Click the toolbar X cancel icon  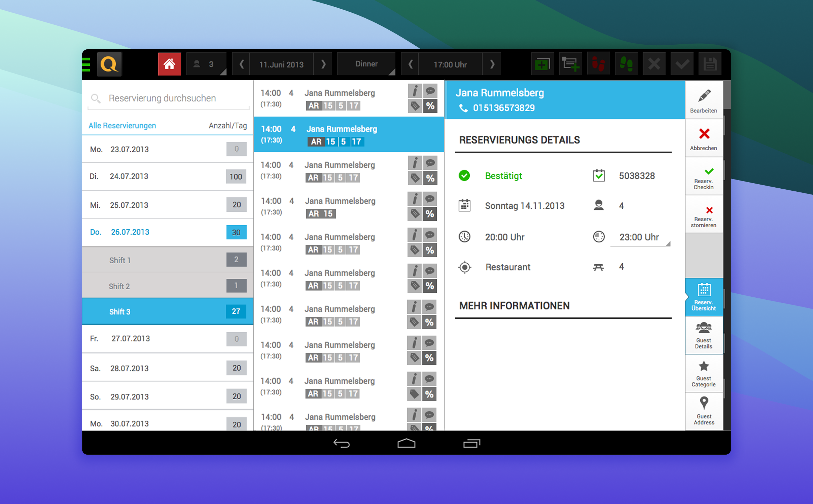click(x=654, y=64)
